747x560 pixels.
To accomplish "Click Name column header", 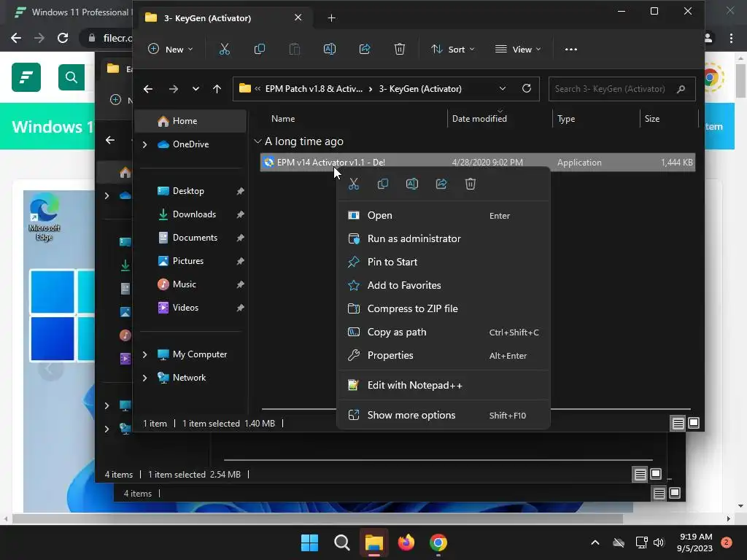I will pyautogui.click(x=352, y=119).
